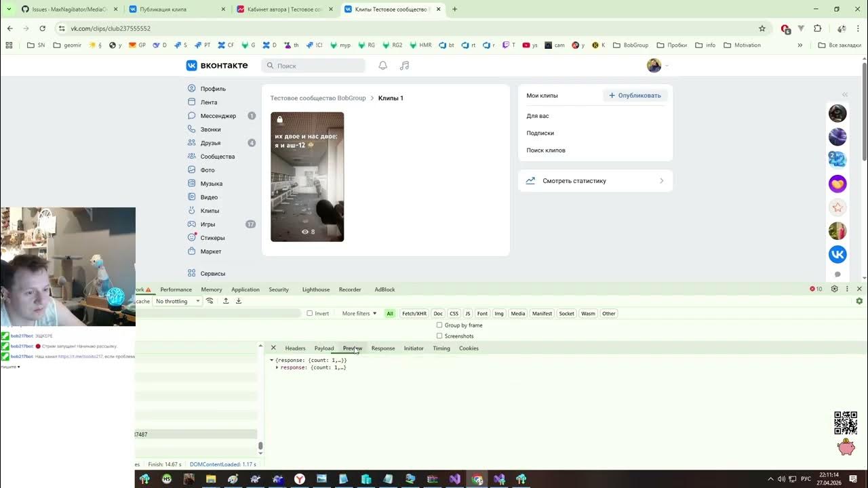
Task: Toggle Group by frame checkbox
Action: tap(439, 325)
